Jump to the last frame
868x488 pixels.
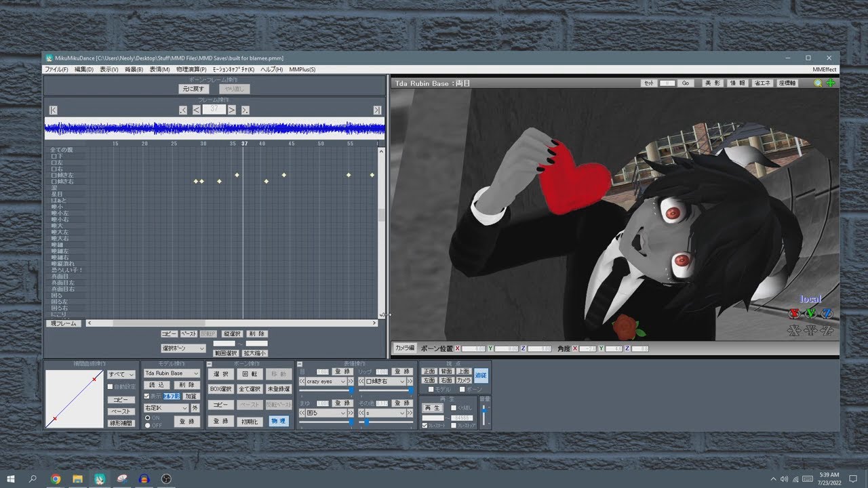(377, 110)
